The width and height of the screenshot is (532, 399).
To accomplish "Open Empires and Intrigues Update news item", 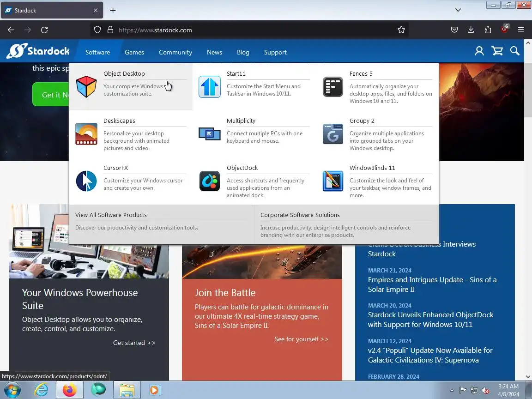I will click(x=432, y=284).
